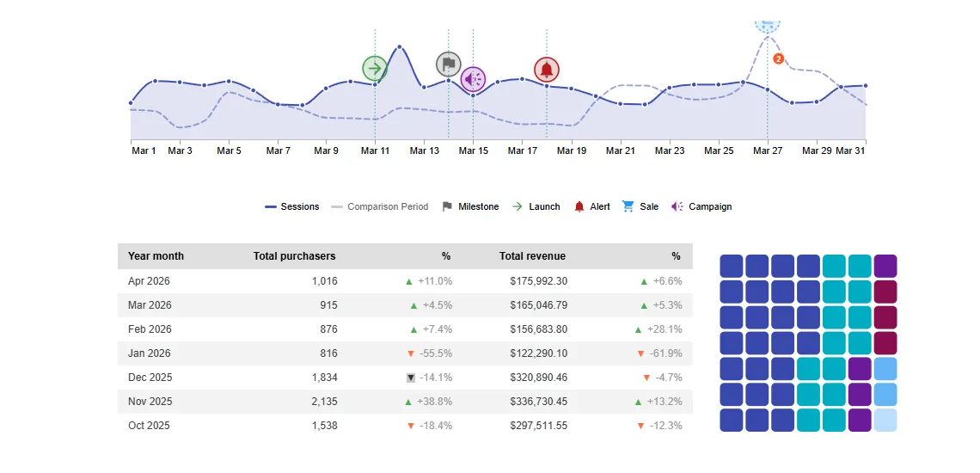Click the green Launch arrow marker on Mar 11

tap(375, 68)
